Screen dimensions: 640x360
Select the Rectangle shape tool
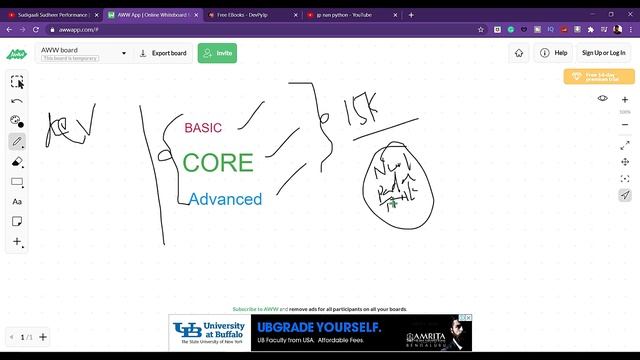point(17,182)
